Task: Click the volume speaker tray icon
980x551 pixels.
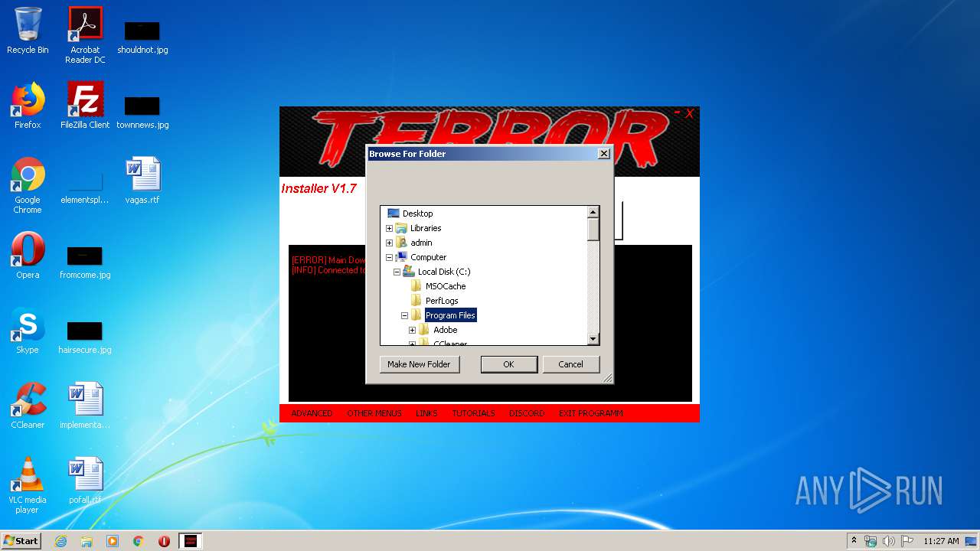Action: pyautogui.click(x=889, y=541)
